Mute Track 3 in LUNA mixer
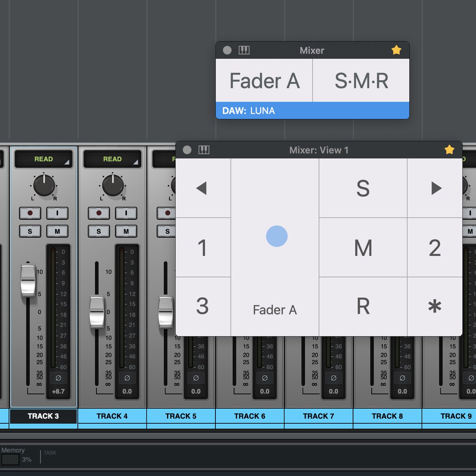The height and width of the screenshot is (476, 476). point(57,231)
